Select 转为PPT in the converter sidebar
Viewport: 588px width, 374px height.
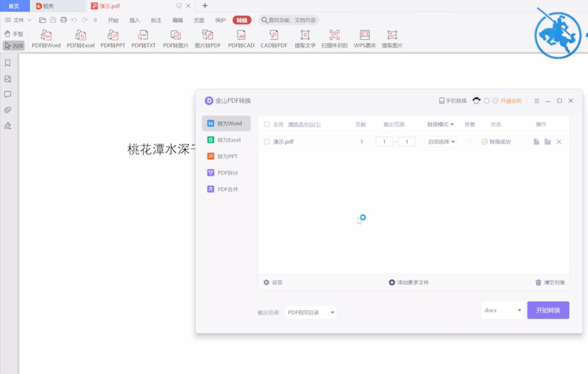pos(226,156)
